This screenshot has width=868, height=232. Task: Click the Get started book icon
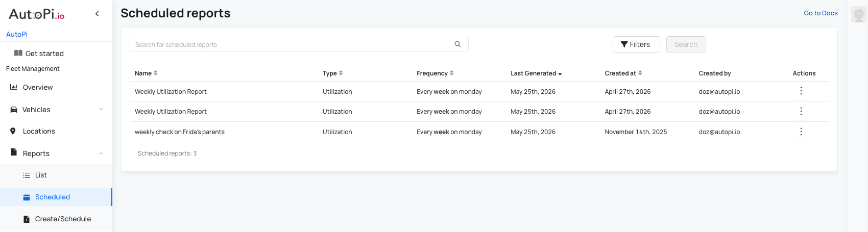coord(18,53)
